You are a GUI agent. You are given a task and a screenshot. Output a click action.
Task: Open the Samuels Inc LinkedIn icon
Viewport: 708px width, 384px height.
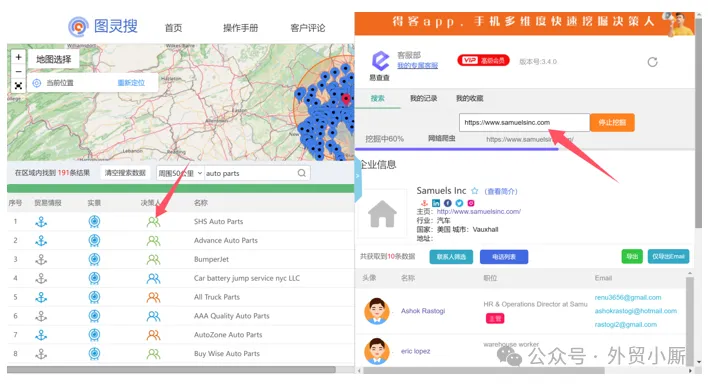436,203
